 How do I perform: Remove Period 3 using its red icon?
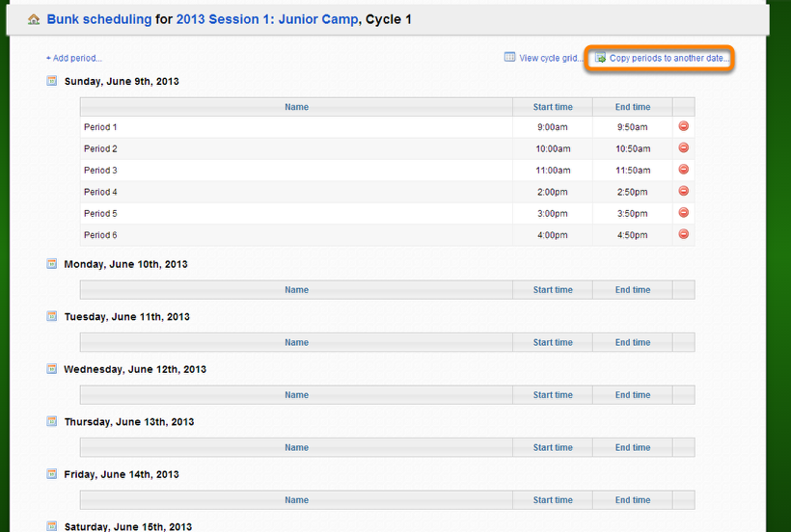pos(684,170)
